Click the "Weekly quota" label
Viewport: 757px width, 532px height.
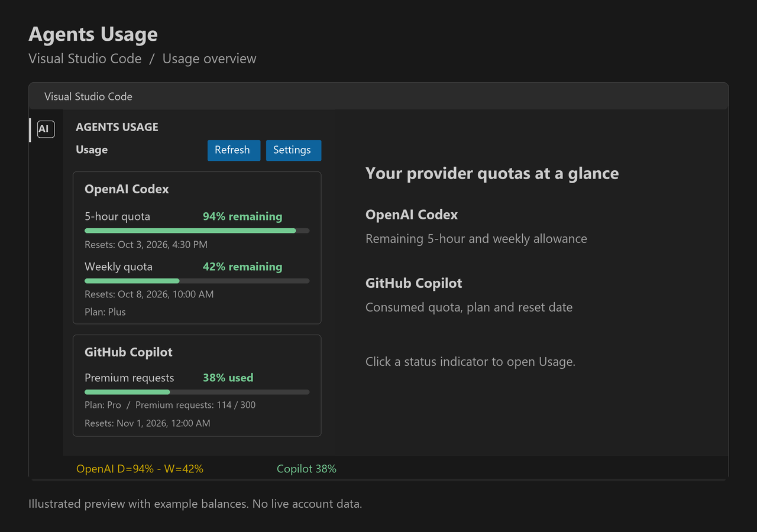118,267
